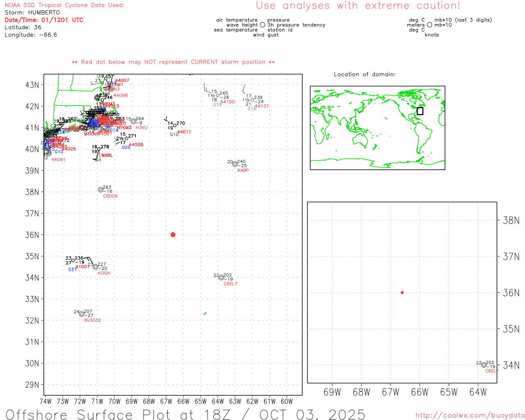
Task: Select buoy 44008 station marker
Action: pyautogui.click(x=126, y=139)
